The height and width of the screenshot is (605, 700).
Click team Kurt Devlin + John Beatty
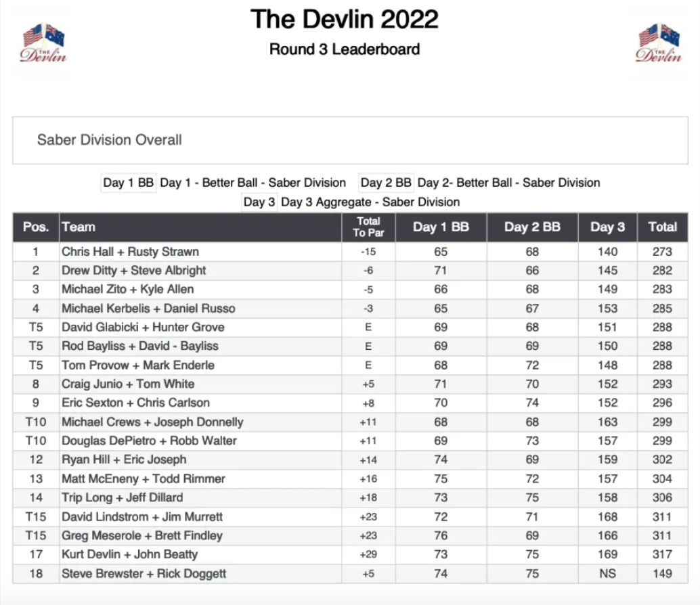(x=130, y=554)
